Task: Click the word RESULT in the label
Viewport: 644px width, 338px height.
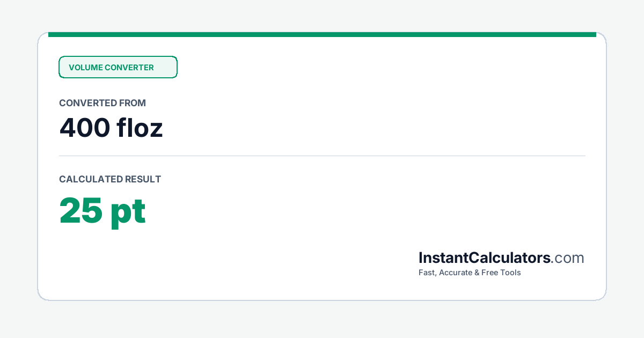Action: coord(143,179)
